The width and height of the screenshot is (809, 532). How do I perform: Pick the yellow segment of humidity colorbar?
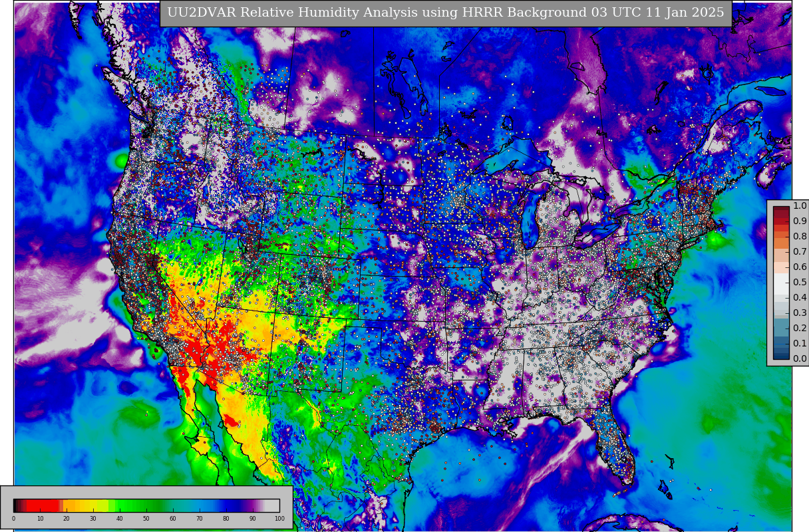93,505
